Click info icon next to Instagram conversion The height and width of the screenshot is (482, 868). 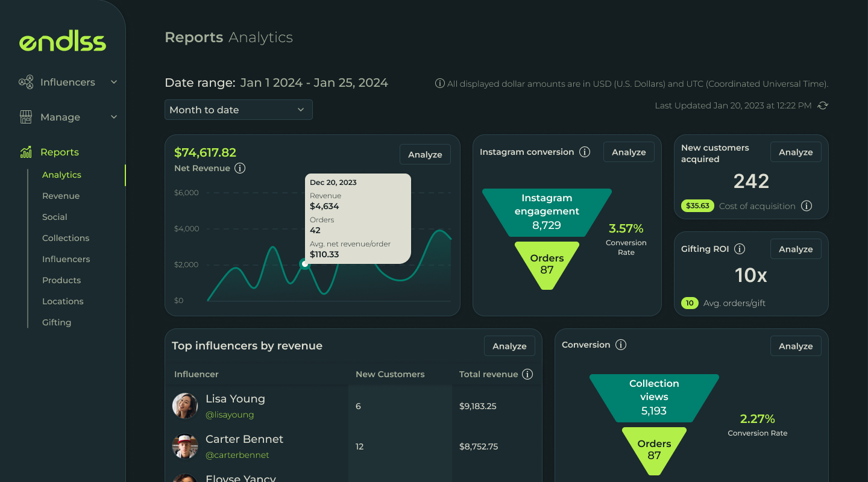click(585, 152)
